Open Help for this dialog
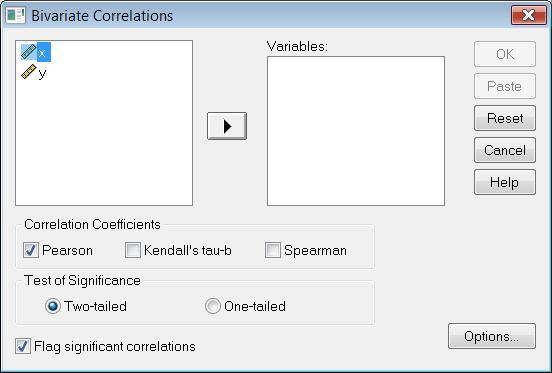This screenshot has width=552, height=373. click(x=505, y=182)
